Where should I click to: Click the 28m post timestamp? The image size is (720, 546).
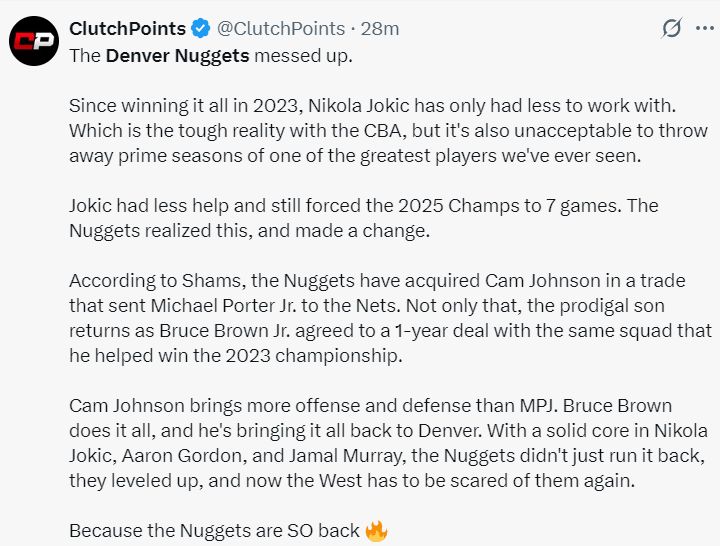pos(380,29)
